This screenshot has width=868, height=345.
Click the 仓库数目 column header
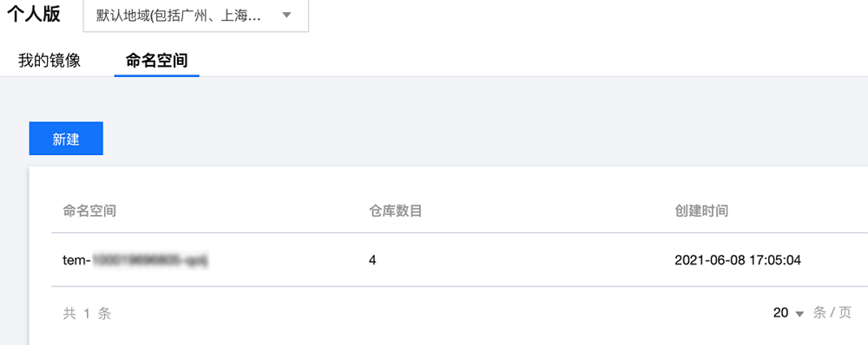(395, 211)
